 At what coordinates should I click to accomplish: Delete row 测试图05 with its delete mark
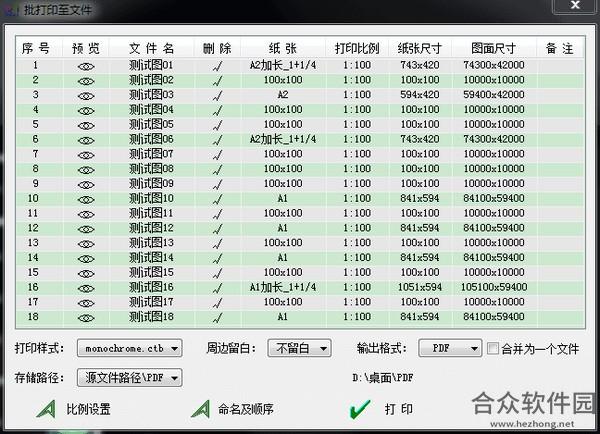[217, 126]
